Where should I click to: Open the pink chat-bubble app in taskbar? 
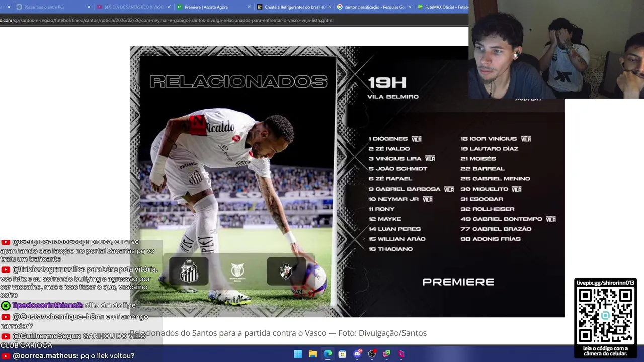pyautogui.click(x=386, y=354)
